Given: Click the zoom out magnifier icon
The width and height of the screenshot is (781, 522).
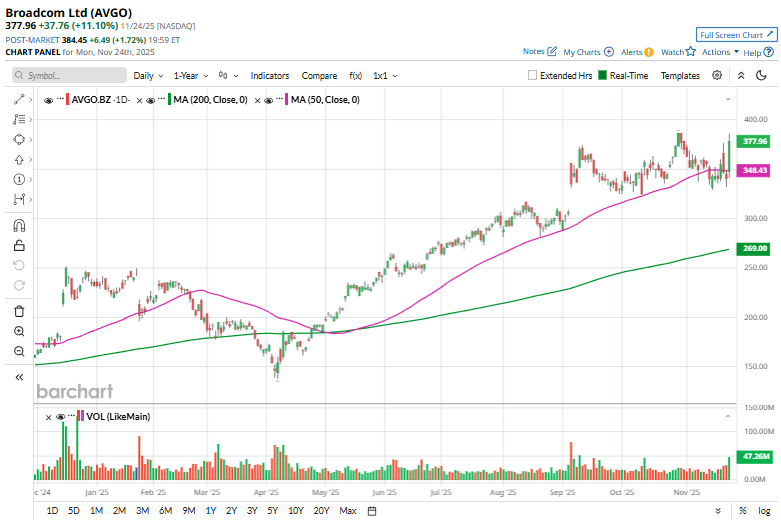Looking at the screenshot, I should [x=19, y=351].
